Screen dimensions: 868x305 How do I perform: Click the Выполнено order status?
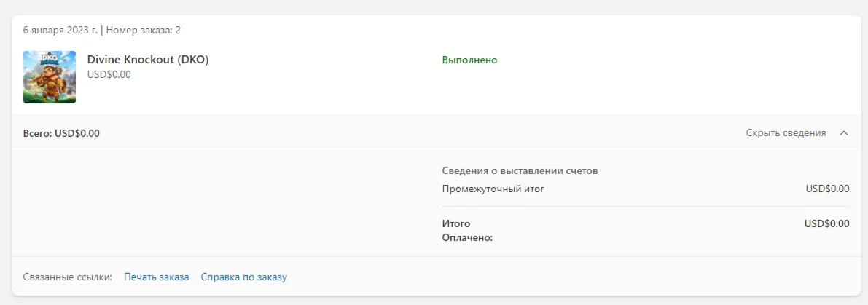pyautogui.click(x=469, y=60)
